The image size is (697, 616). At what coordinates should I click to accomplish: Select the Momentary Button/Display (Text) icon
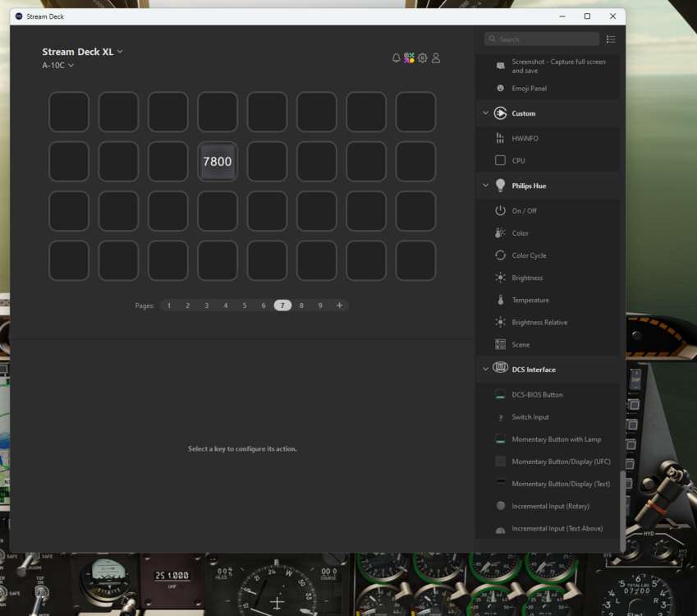click(x=501, y=481)
